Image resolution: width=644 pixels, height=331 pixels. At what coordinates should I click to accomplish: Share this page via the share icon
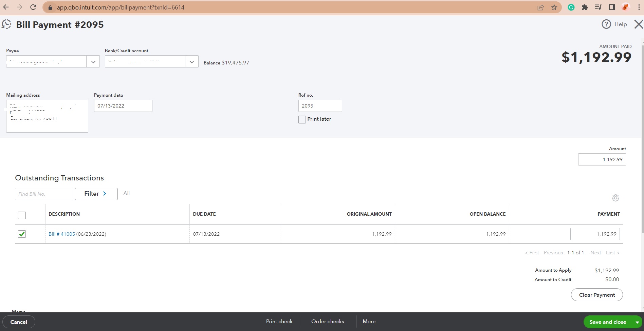pyautogui.click(x=540, y=7)
